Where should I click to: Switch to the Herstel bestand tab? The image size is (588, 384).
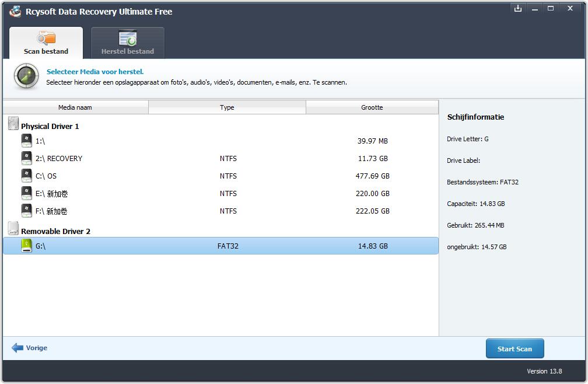(128, 43)
